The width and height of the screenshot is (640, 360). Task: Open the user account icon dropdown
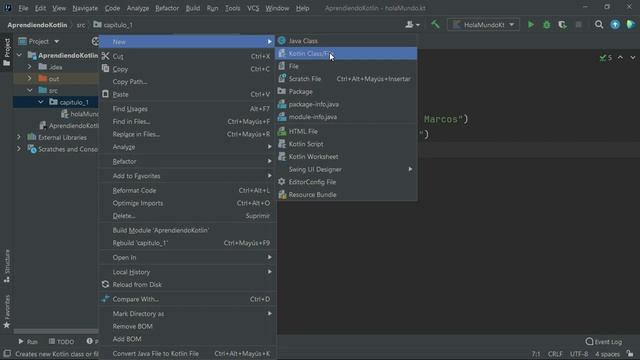[412, 25]
